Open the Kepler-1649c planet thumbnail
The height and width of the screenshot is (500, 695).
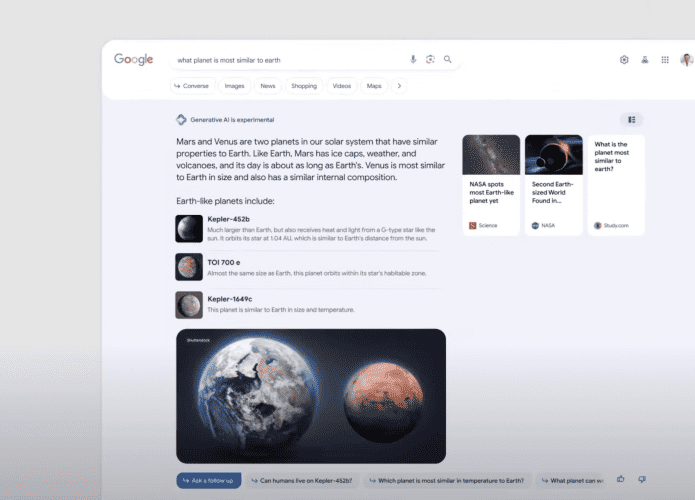pyautogui.click(x=189, y=305)
